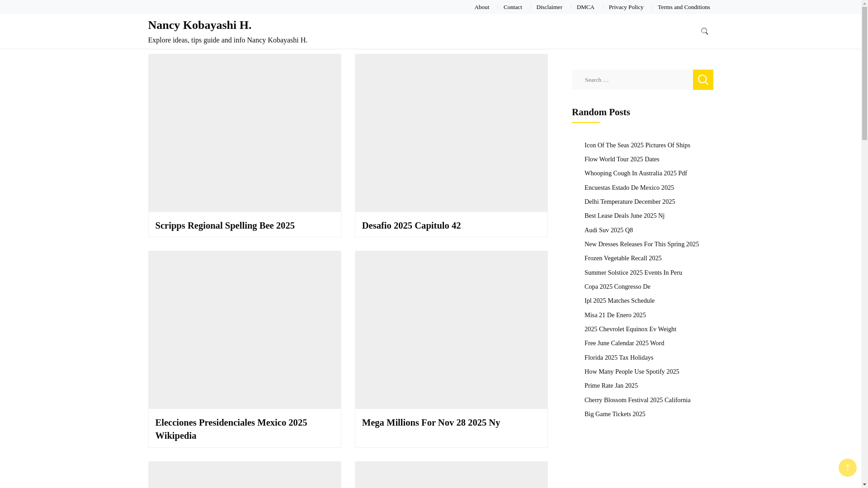Screen dimensions: 868x488
Task: Open Flow World Tour 2025 Dates link
Action: click(622, 159)
